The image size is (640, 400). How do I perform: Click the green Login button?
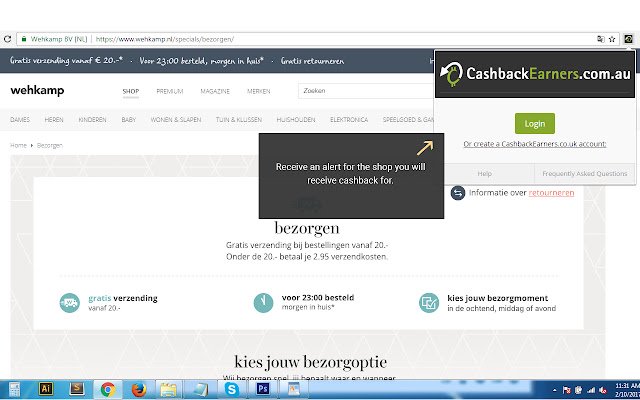pyautogui.click(x=535, y=123)
